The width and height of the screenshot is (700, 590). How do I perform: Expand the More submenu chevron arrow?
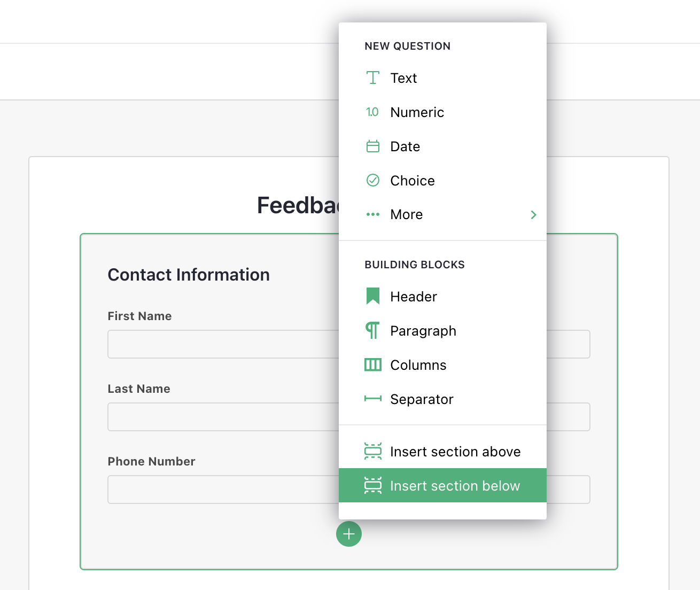click(533, 215)
